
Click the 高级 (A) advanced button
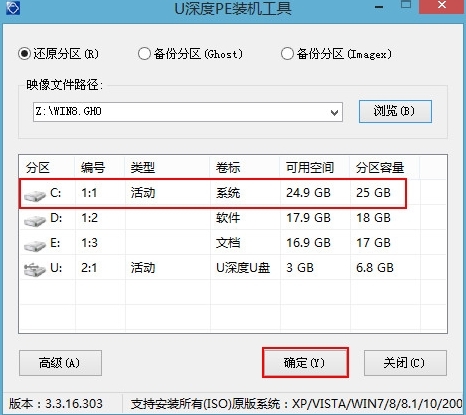60,363
